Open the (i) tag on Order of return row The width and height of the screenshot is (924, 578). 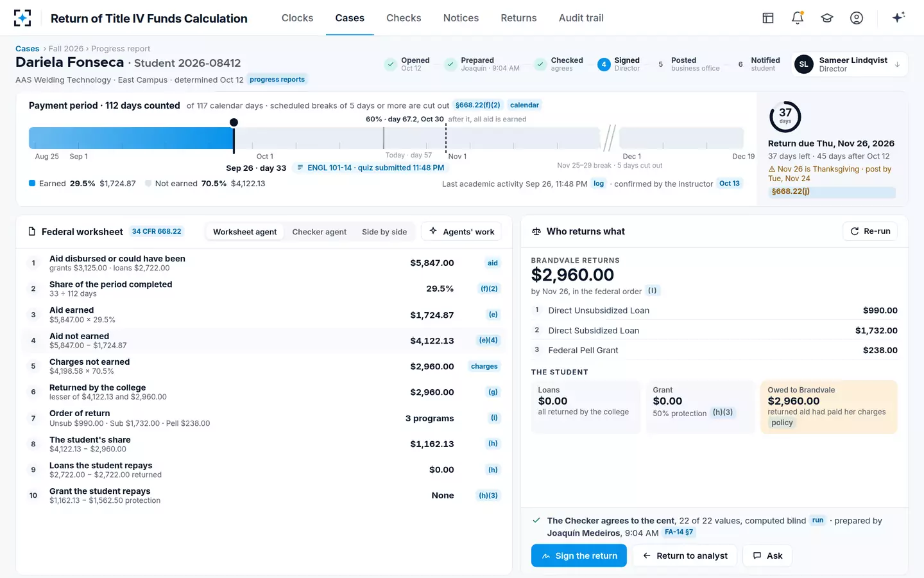494,418
